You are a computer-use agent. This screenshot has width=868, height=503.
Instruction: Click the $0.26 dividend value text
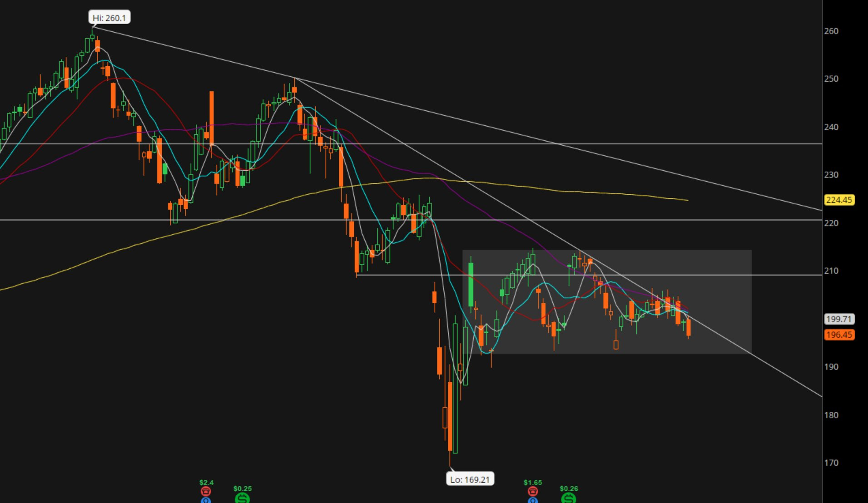(x=569, y=489)
